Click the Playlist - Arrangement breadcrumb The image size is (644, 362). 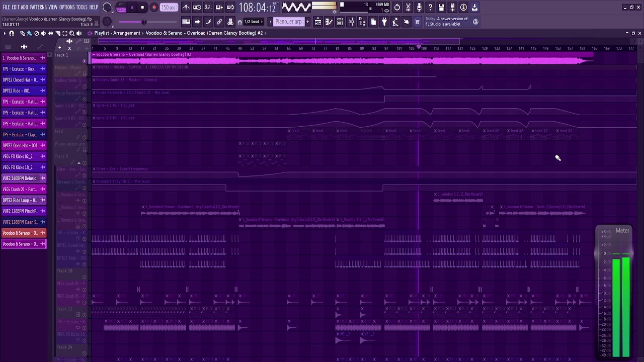coord(117,33)
